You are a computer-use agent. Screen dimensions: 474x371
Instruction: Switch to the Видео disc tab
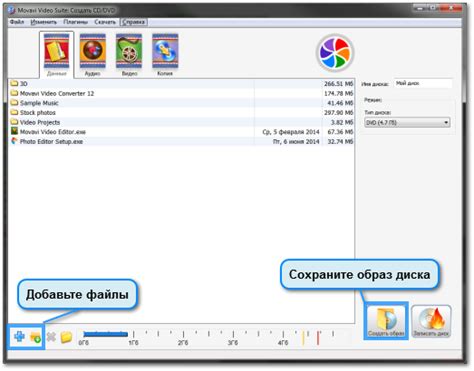(x=129, y=55)
